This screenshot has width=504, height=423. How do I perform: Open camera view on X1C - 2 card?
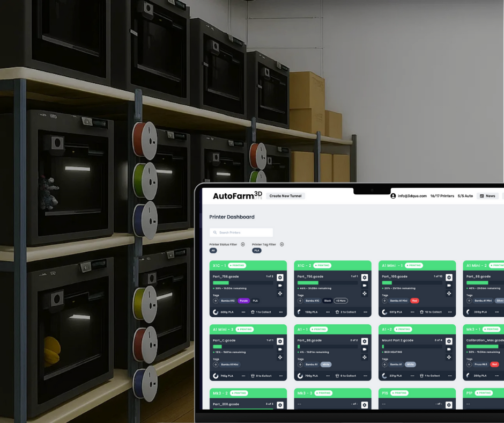point(365,286)
